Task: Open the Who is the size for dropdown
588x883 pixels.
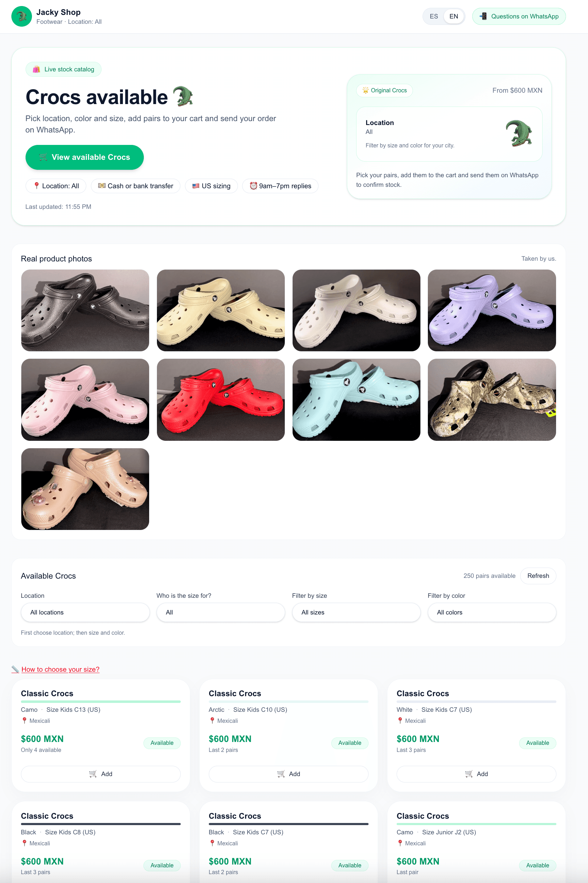Action: (220, 612)
